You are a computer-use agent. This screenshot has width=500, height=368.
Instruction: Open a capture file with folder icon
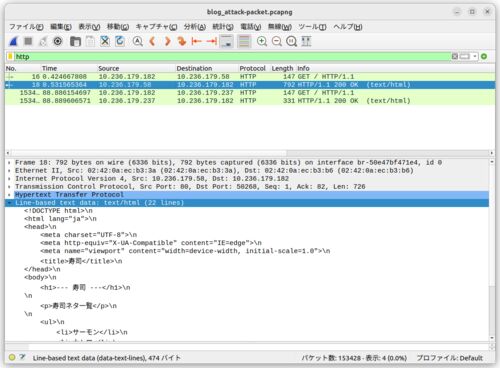(x=75, y=41)
